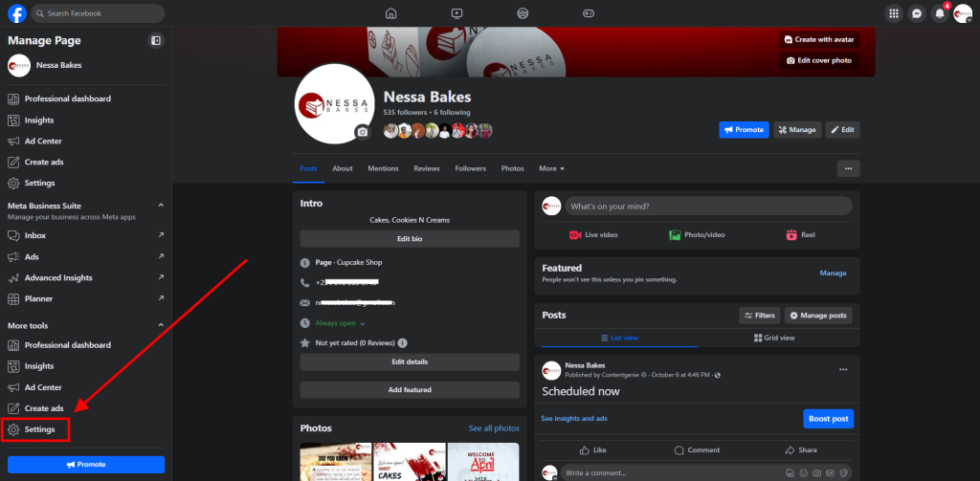This screenshot has height=481, width=980.
Task: Open Create ads under More tools
Action: click(x=85, y=408)
